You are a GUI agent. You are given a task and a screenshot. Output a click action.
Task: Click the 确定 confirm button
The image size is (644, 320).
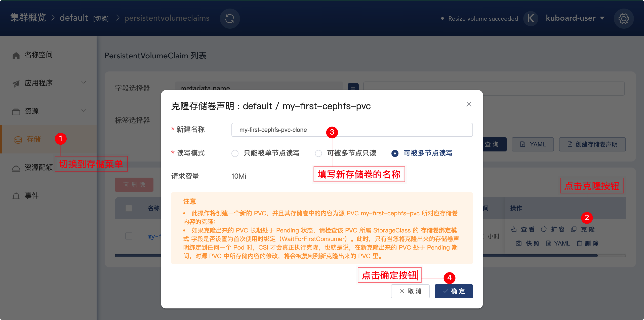pyautogui.click(x=454, y=291)
